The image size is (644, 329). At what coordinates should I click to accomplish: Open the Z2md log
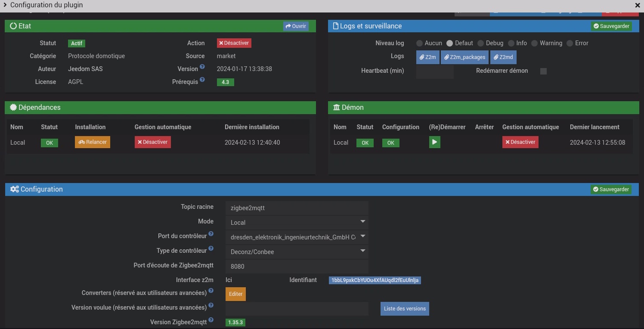(503, 57)
